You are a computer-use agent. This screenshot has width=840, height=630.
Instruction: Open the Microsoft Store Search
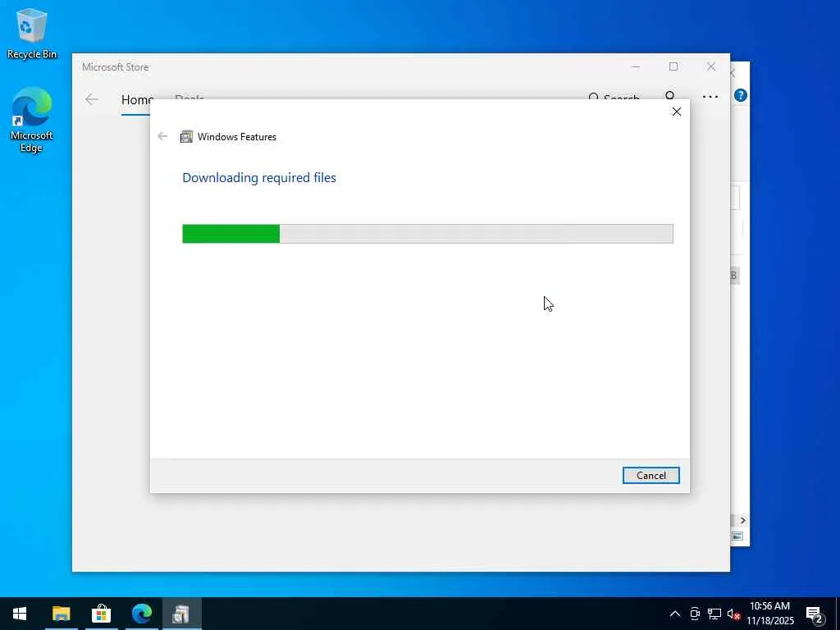click(x=614, y=98)
